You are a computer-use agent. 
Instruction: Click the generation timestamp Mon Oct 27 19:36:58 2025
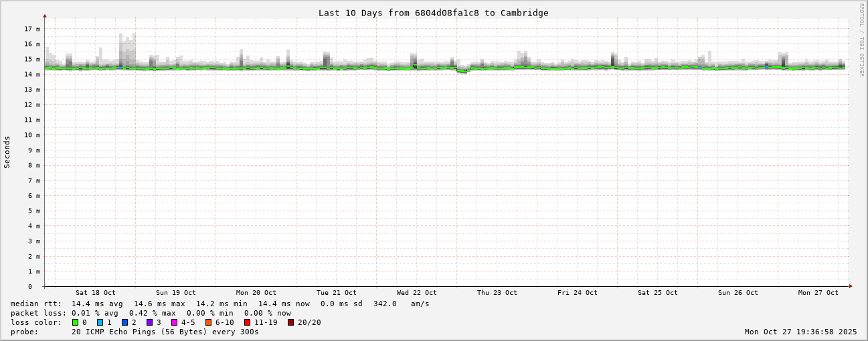pos(800,332)
